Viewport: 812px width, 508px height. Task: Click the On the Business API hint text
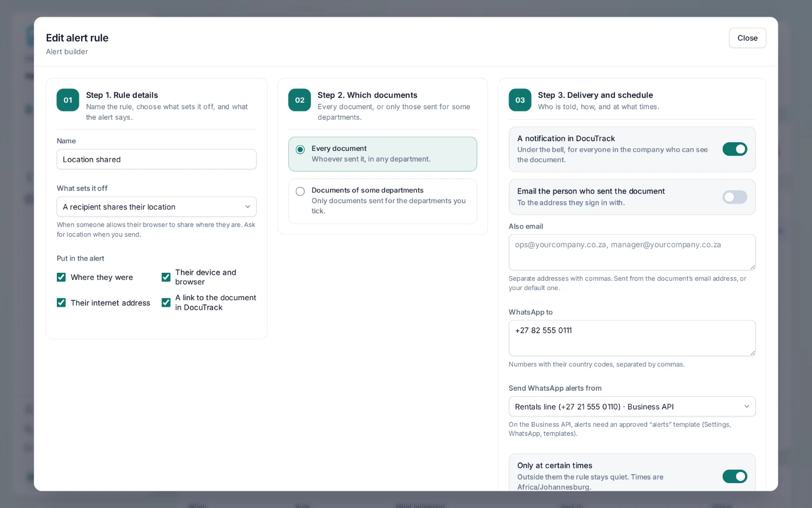click(620, 429)
